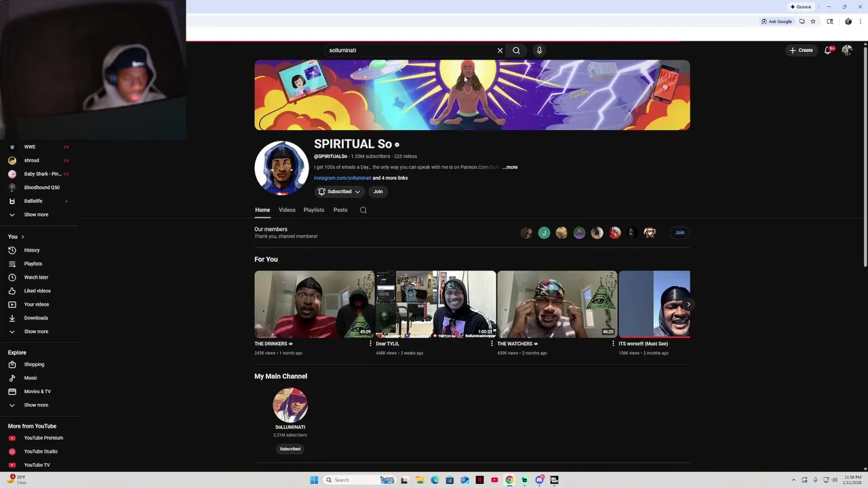Click Ask Google in the address bar
868x488 pixels.
click(x=776, y=22)
